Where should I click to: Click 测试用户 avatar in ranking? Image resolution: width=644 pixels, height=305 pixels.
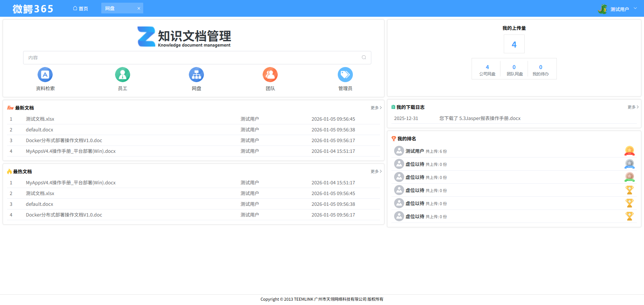pos(399,151)
